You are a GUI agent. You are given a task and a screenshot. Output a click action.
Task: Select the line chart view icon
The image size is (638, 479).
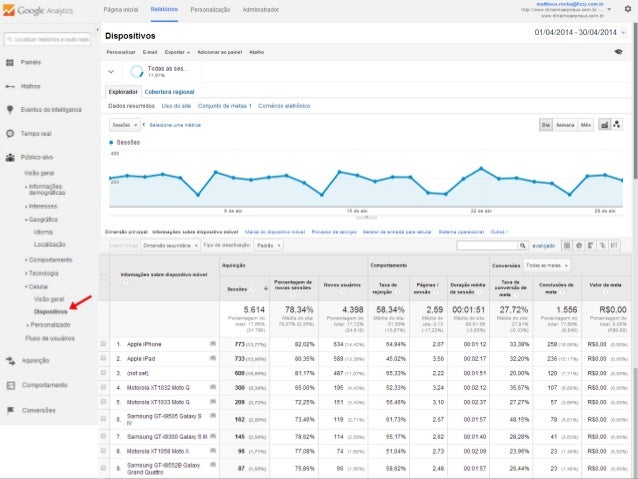[603, 125]
